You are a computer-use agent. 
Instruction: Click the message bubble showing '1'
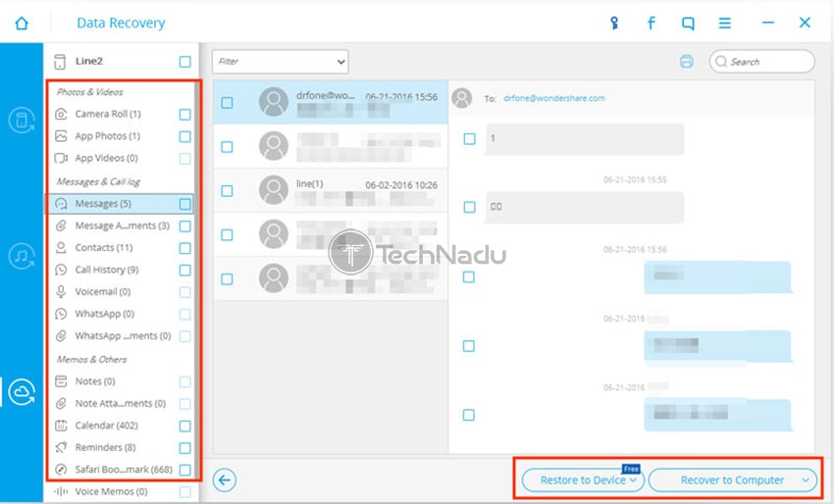tap(584, 139)
